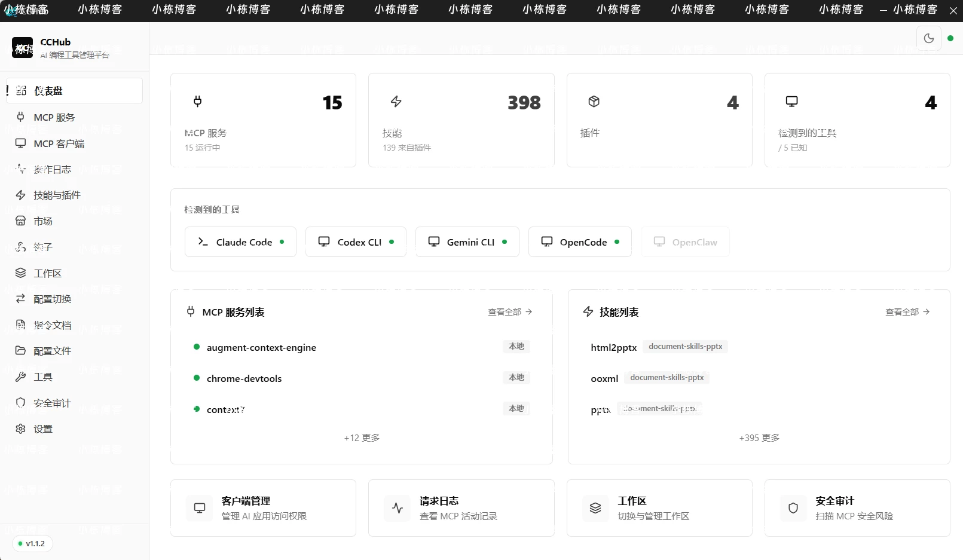This screenshot has height=560, width=963.
Task: Toggle dark mode with the moon button
Action: click(929, 38)
